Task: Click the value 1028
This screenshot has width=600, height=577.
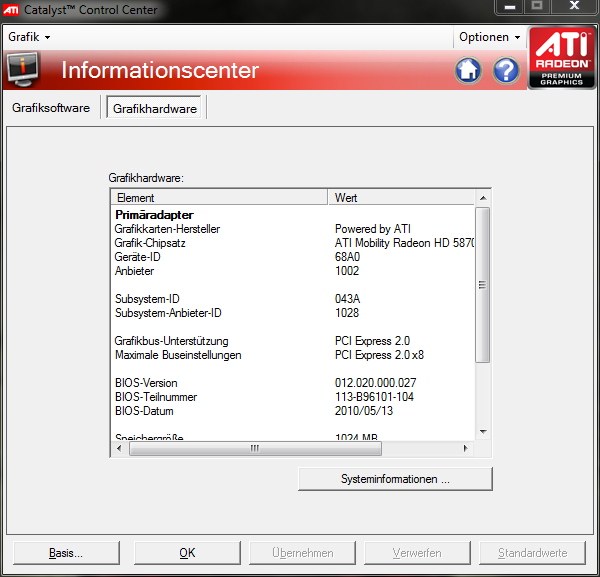Action: (x=347, y=313)
